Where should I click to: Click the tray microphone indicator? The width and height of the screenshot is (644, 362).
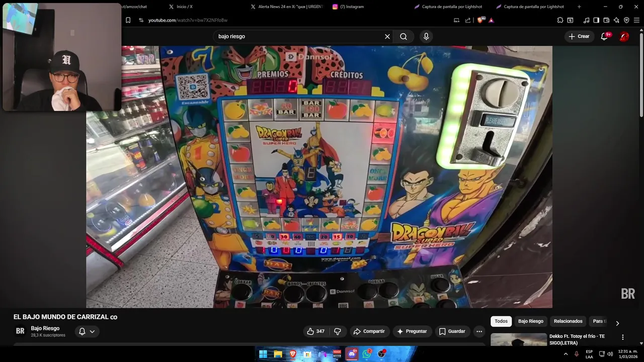pos(577,354)
